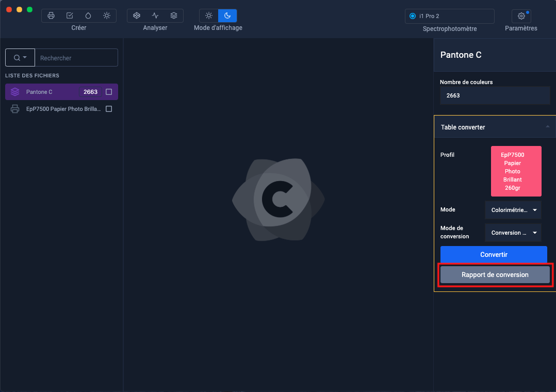Viewport: 556px width, 392px height.
Task: Click the printer icon beside EpP7500 file
Action: (x=15, y=109)
